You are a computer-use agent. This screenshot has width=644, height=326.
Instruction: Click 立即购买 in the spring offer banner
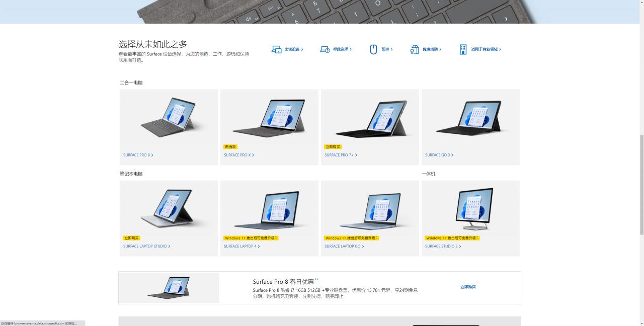tap(468, 287)
